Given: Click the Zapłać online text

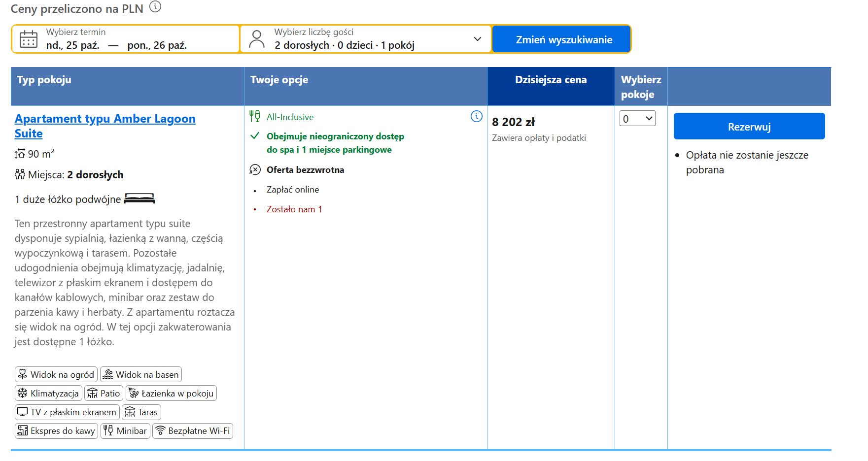Looking at the screenshot, I should click(293, 189).
